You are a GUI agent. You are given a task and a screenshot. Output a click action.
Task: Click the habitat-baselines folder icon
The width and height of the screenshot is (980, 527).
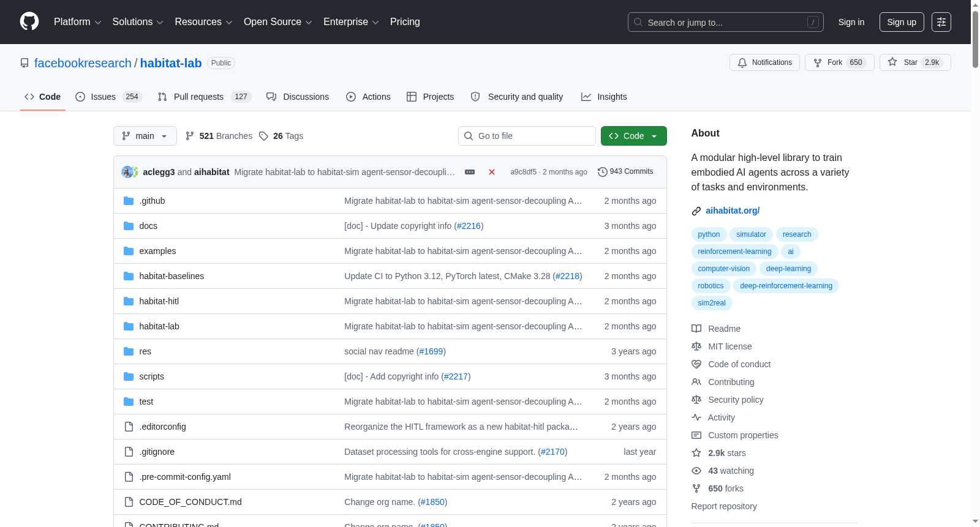click(129, 276)
